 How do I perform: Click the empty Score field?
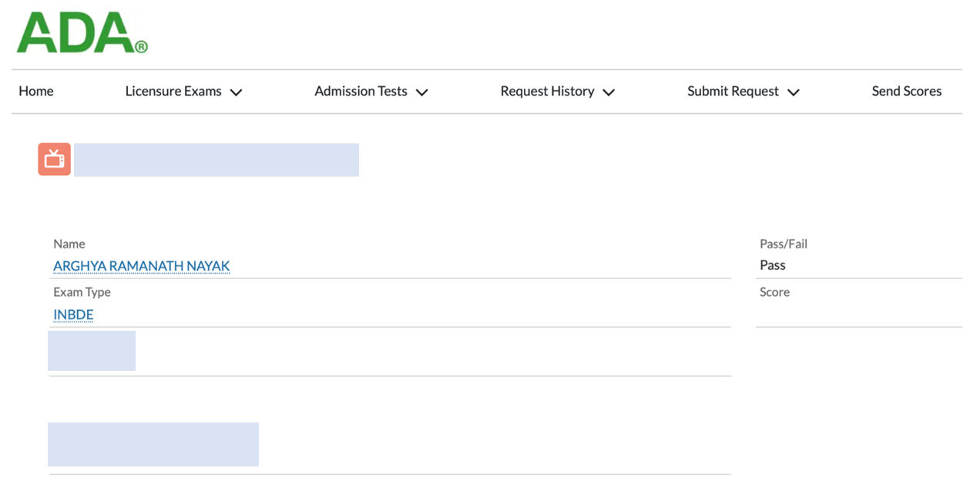click(x=858, y=314)
